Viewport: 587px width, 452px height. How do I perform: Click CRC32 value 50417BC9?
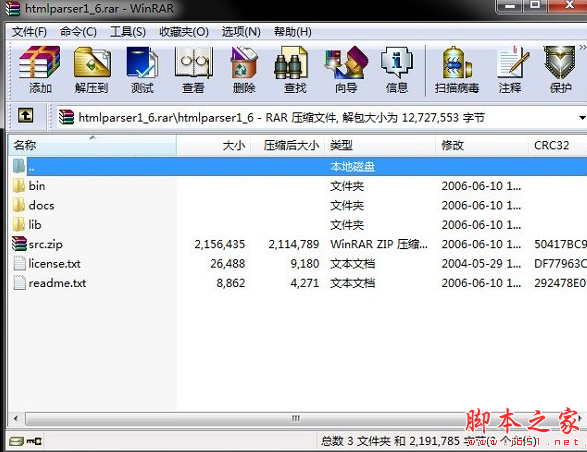coord(560,244)
